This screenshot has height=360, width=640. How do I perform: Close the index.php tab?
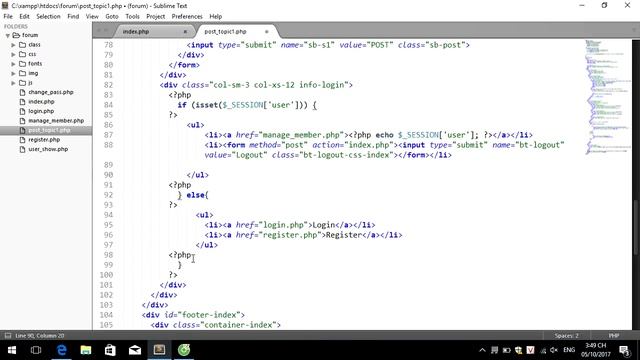(x=185, y=31)
